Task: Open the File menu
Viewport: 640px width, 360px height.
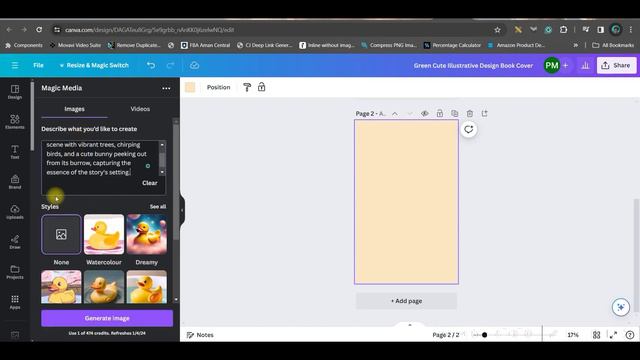Action: click(38, 65)
